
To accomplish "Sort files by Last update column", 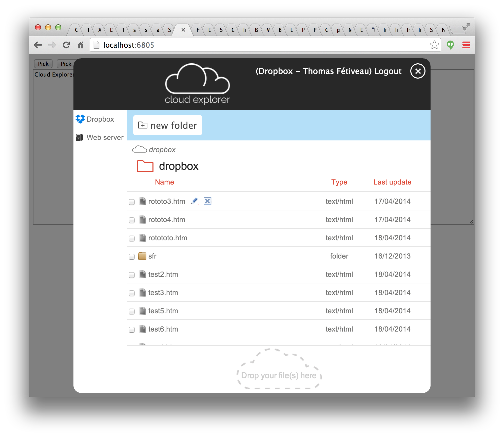I will [x=392, y=182].
